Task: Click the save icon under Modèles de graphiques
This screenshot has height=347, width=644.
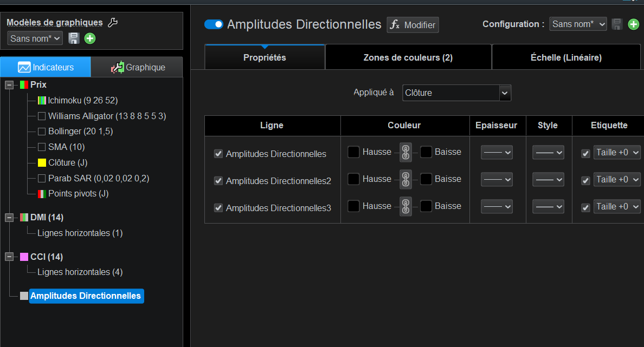Action: [x=74, y=38]
